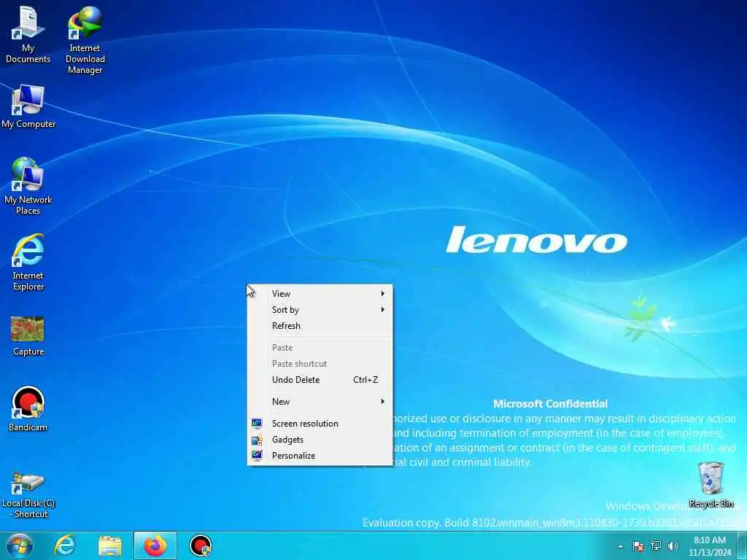Click the network tray icon
Image resolution: width=747 pixels, height=560 pixels.
656,545
